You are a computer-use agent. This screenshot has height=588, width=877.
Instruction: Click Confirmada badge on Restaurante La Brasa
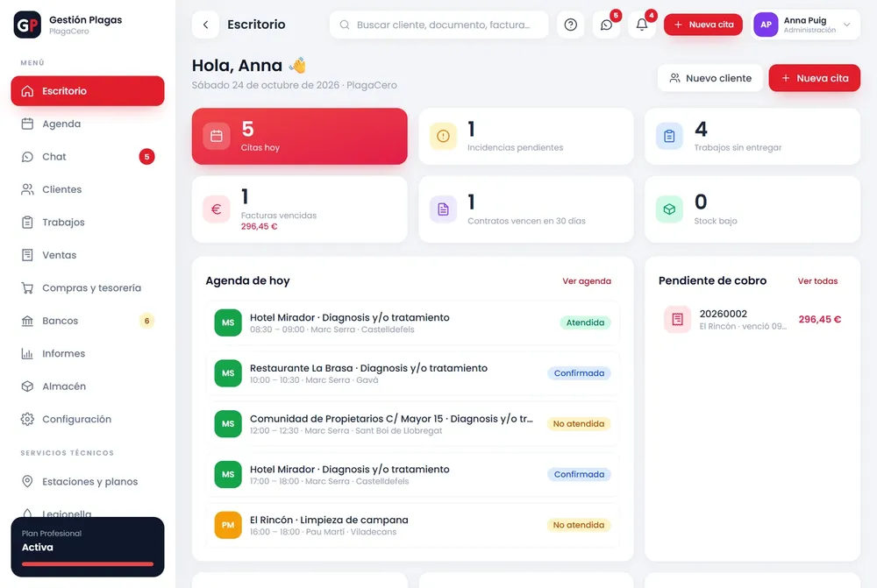point(579,373)
